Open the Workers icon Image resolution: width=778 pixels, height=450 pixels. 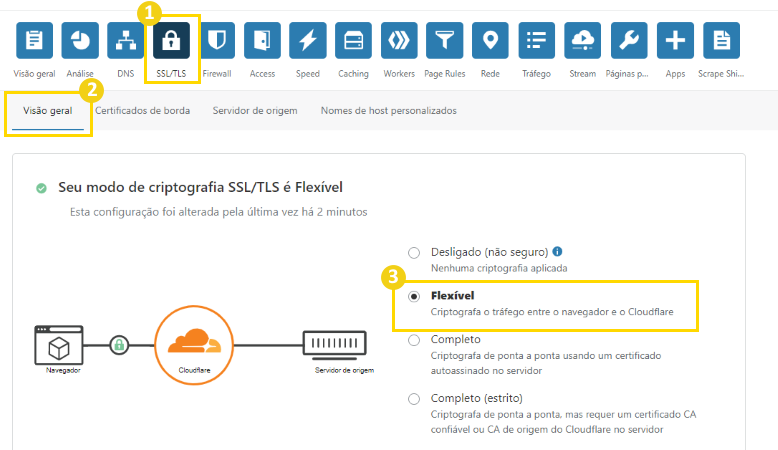point(399,40)
